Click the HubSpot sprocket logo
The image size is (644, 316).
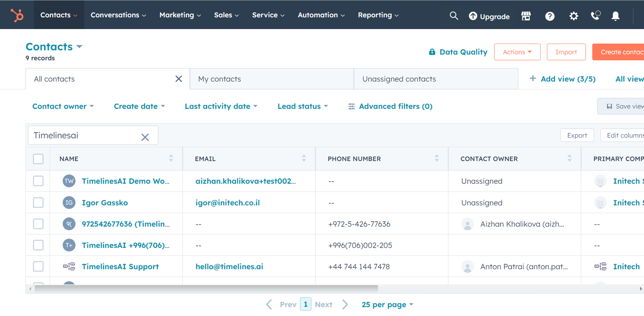coord(17,15)
